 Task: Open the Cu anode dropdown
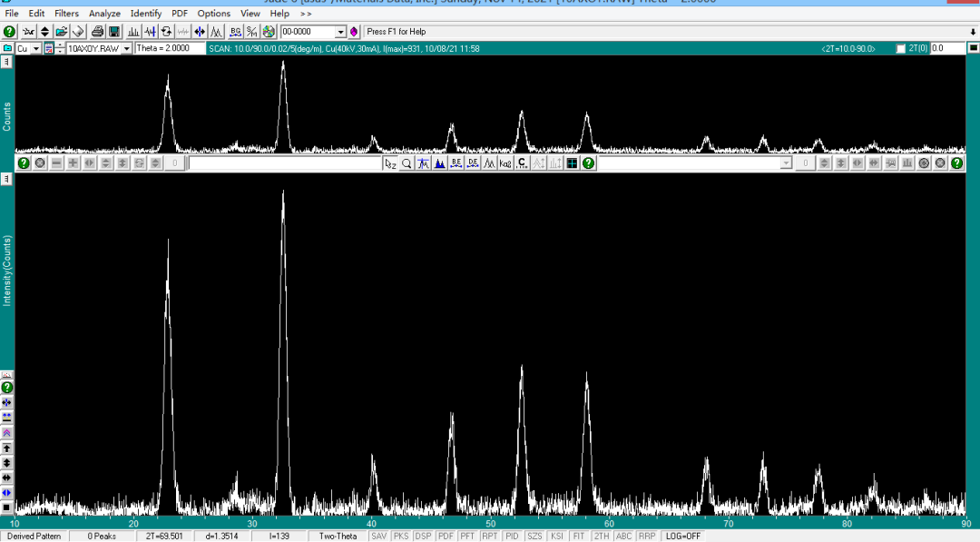[35, 48]
